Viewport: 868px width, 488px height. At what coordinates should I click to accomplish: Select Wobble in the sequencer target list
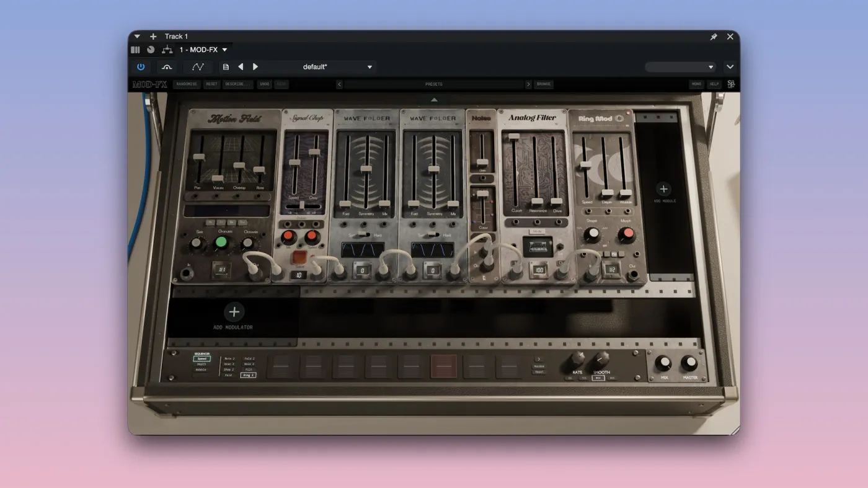pyautogui.click(x=201, y=370)
